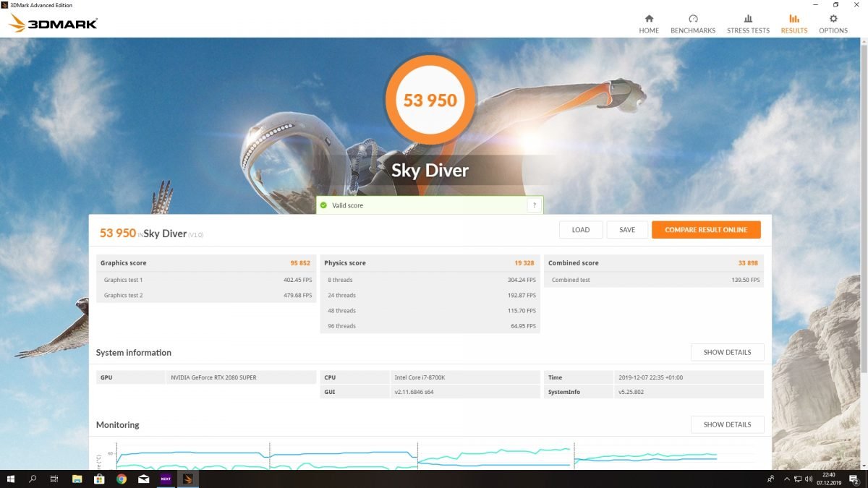Click the Combined score value 33 898
This screenshot has height=488, width=868.
(x=749, y=263)
